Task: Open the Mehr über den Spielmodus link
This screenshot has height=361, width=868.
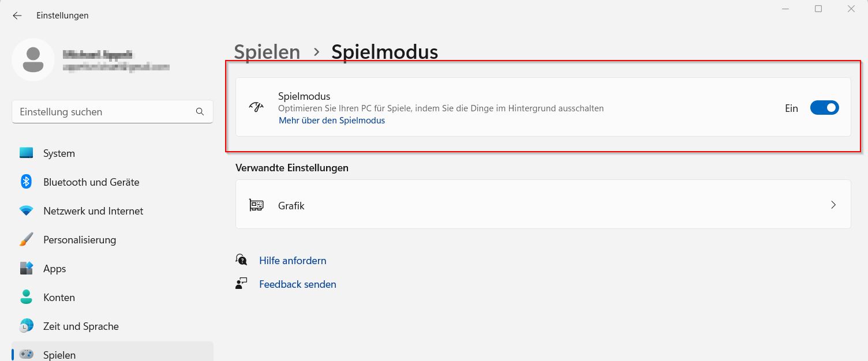Action: [331, 121]
